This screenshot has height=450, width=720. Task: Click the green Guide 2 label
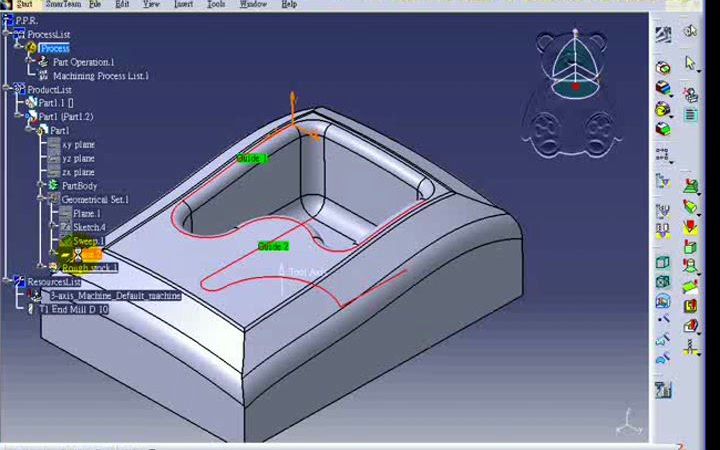click(274, 247)
